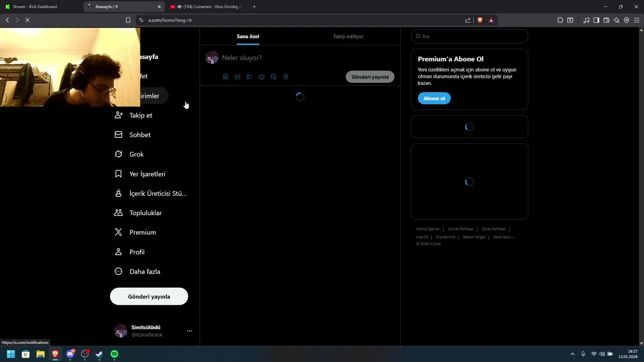Go back in browser history
Image resolution: width=644 pixels, height=362 pixels.
coord(7,20)
